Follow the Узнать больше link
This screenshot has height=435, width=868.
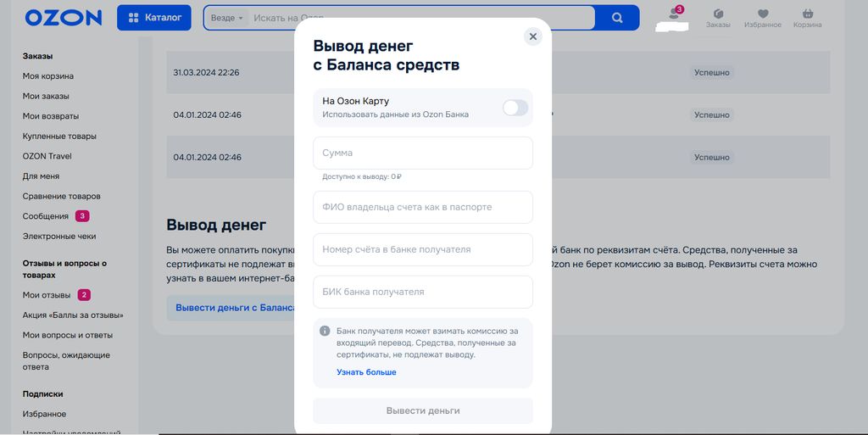click(x=366, y=372)
